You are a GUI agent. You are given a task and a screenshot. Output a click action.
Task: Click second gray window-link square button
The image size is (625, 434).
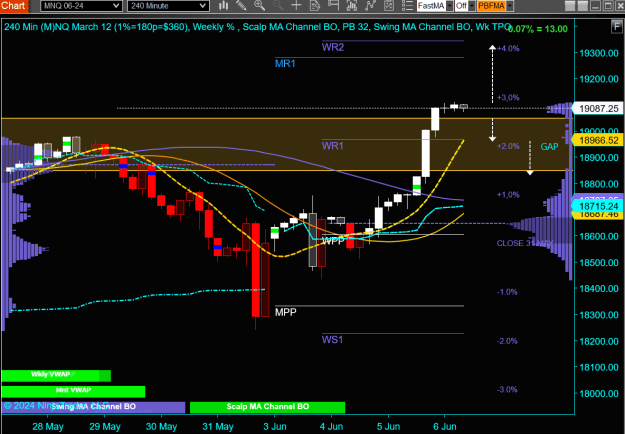click(x=583, y=6)
